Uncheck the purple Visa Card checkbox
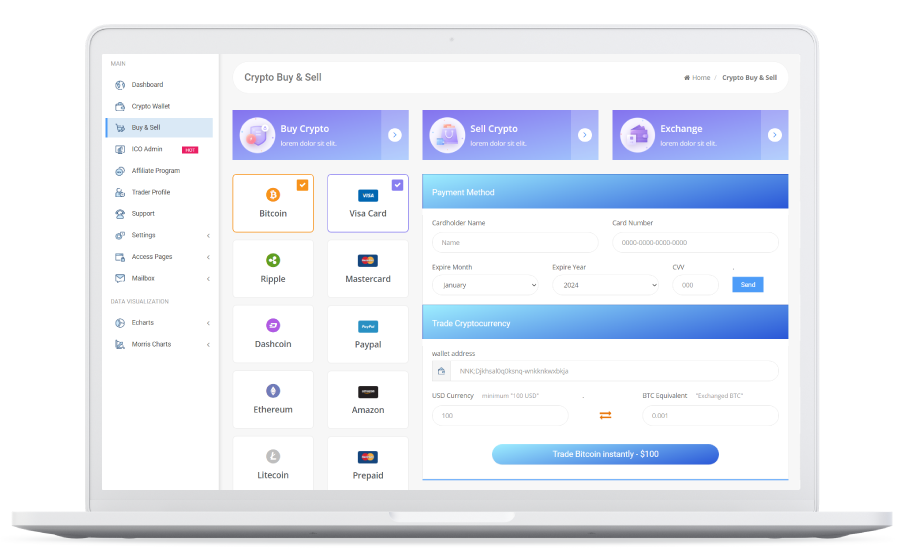 pyautogui.click(x=398, y=185)
